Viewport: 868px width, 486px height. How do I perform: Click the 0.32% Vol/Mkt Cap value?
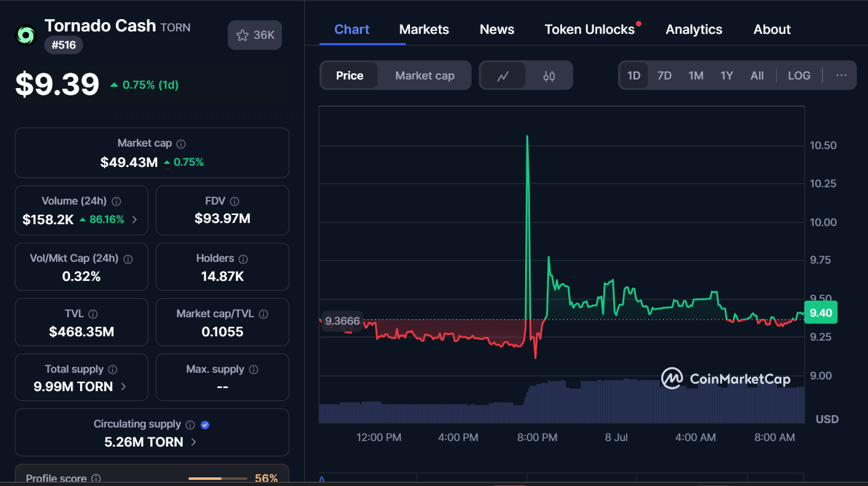[x=81, y=277]
